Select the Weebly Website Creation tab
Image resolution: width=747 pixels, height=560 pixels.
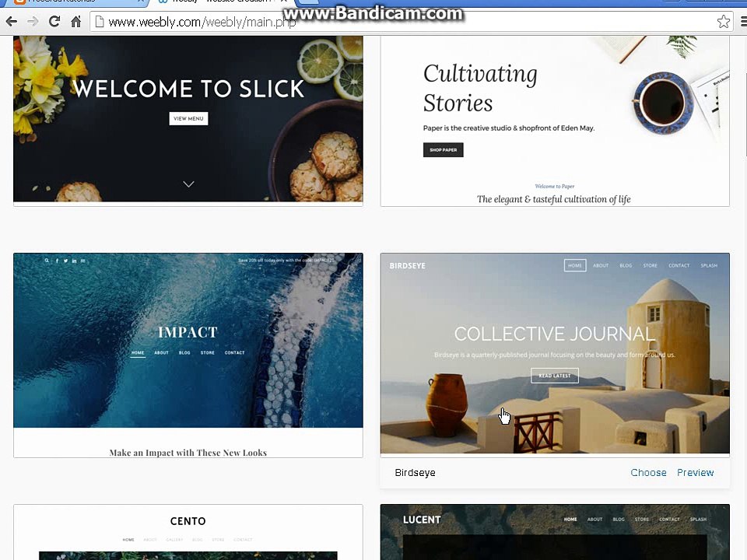pyautogui.click(x=223, y=2)
